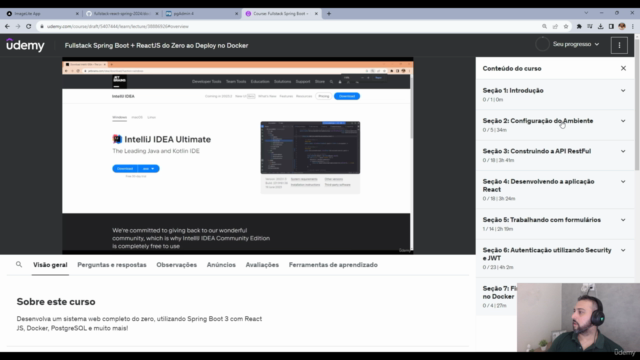Click the Udemy logo

[x=25, y=45]
